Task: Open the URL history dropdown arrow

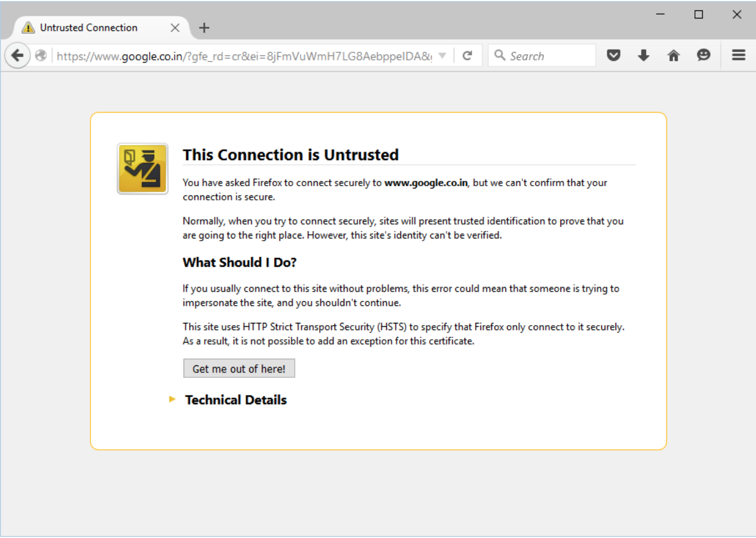Action: pyautogui.click(x=442, y=56)
